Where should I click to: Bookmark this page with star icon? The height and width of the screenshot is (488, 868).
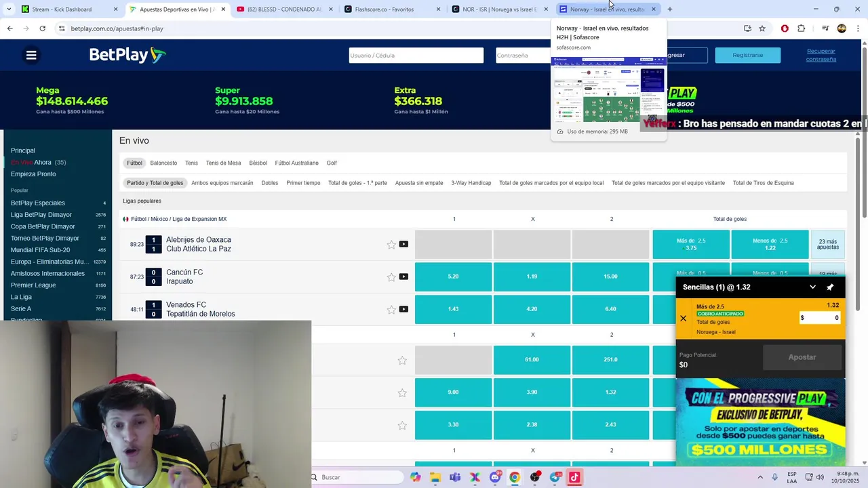[x=762, y=28]
